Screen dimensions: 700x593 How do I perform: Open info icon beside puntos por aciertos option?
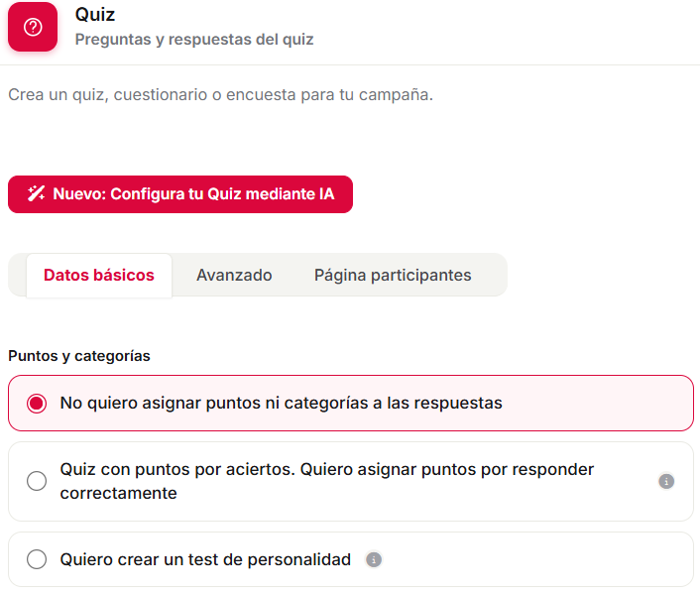click(x=666, y=481)
